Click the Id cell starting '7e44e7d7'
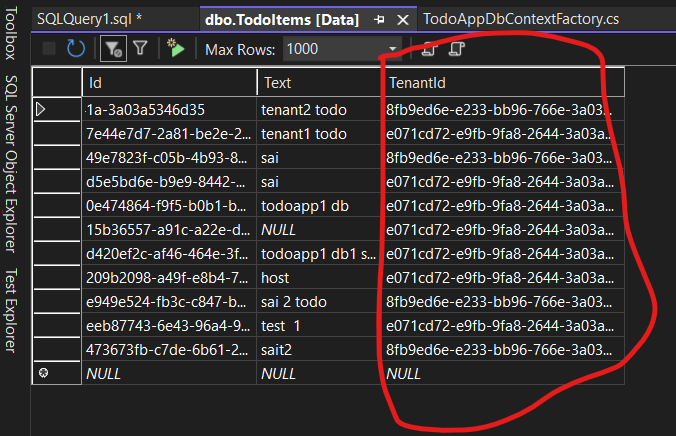 (x=169, y=134)
